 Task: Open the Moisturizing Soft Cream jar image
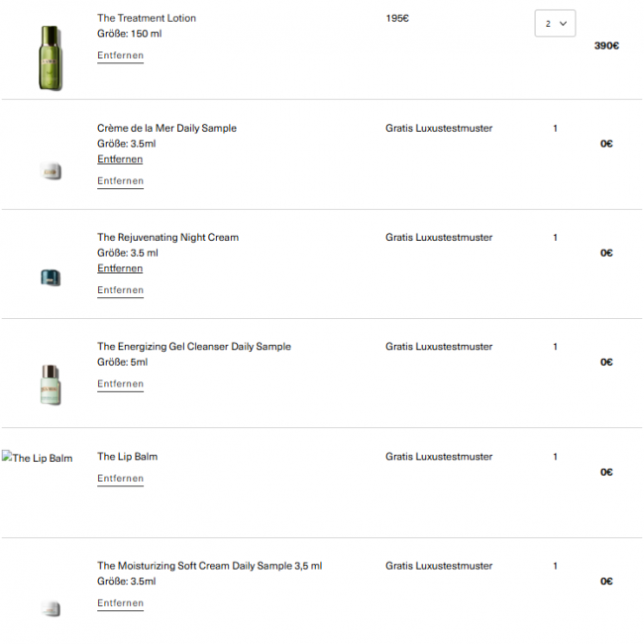(x=51, y=608)
